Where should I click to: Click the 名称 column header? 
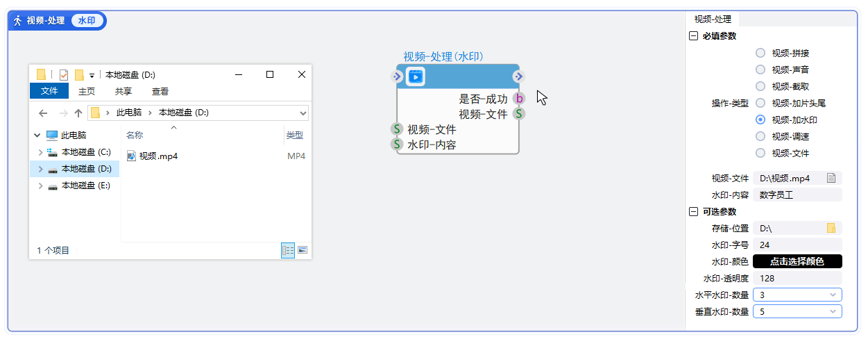point(135,135)
